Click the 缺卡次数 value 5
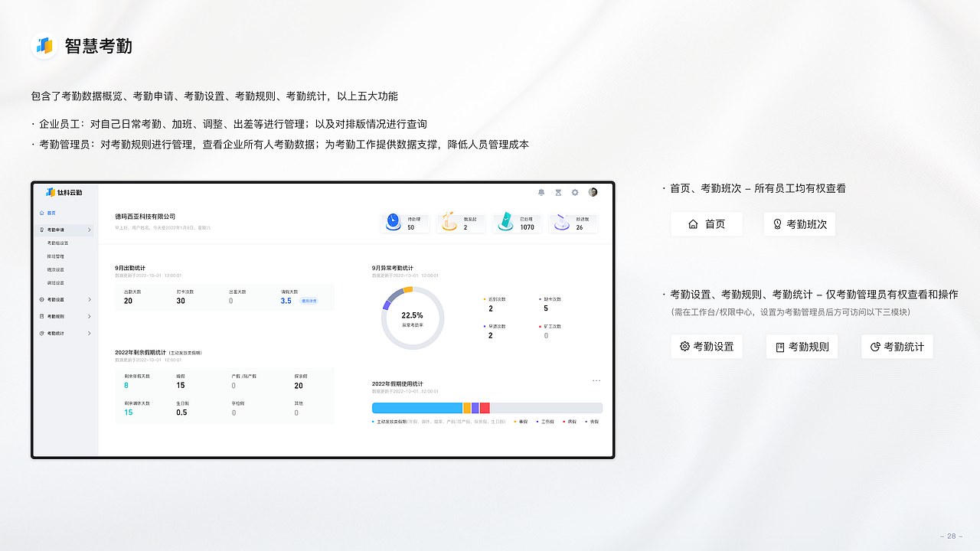Image resolution: width=980 pixels, height=551 pixels. 546,308
